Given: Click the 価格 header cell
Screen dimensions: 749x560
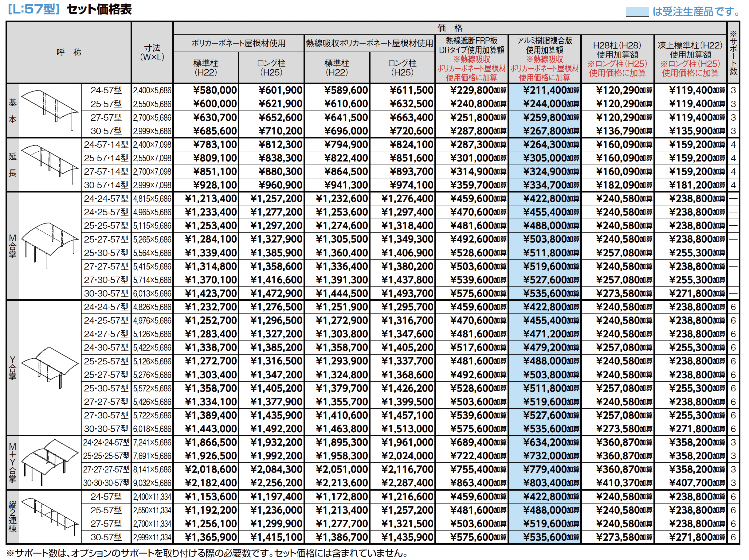Looking at the screenshot, I should tap(449, 28).
